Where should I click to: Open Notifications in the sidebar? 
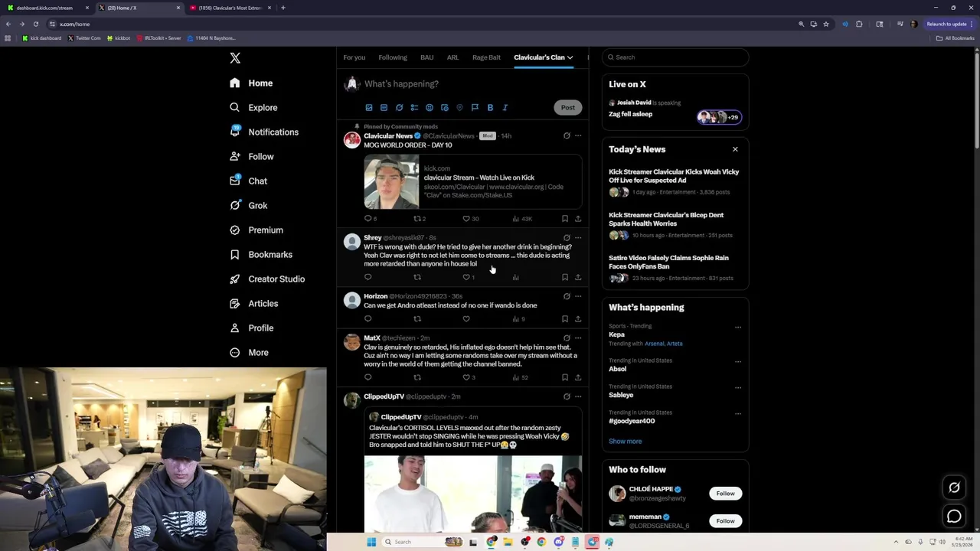[x=264, y=132]
